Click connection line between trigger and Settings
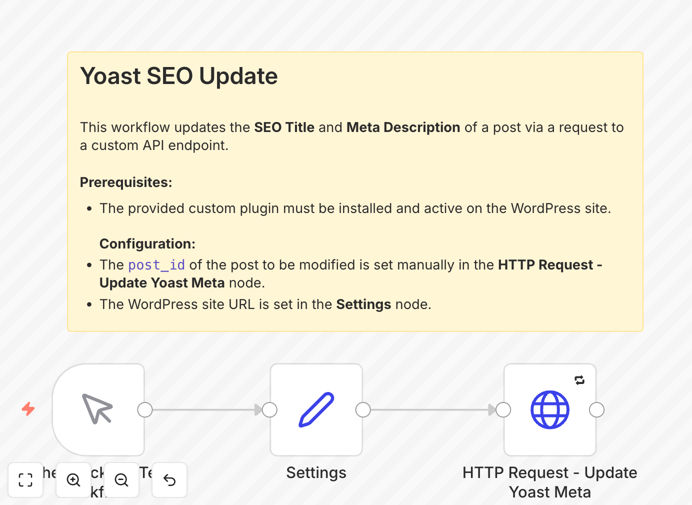The width and height of the screenshot is (692, 505). pyautogui.click(x=207, y=410)
